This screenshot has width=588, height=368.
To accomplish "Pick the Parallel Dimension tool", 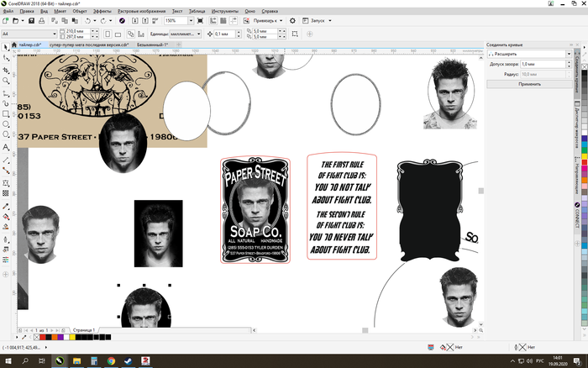I will point(6,160).
